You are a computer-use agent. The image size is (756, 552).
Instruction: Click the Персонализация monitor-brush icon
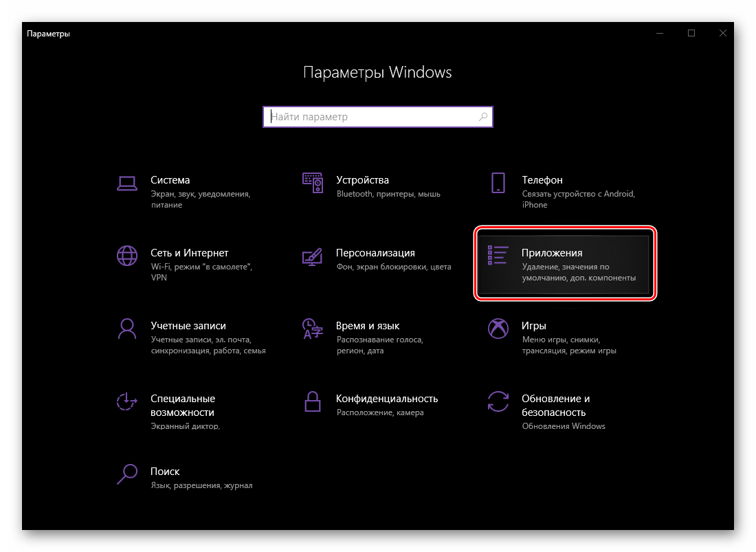(313, 256)
